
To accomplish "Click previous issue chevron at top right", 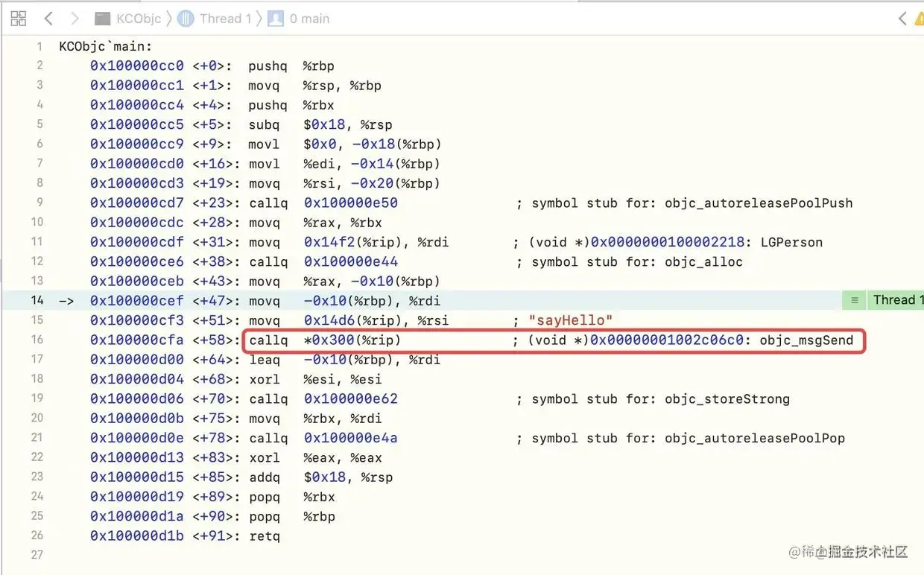I will 902,19.
